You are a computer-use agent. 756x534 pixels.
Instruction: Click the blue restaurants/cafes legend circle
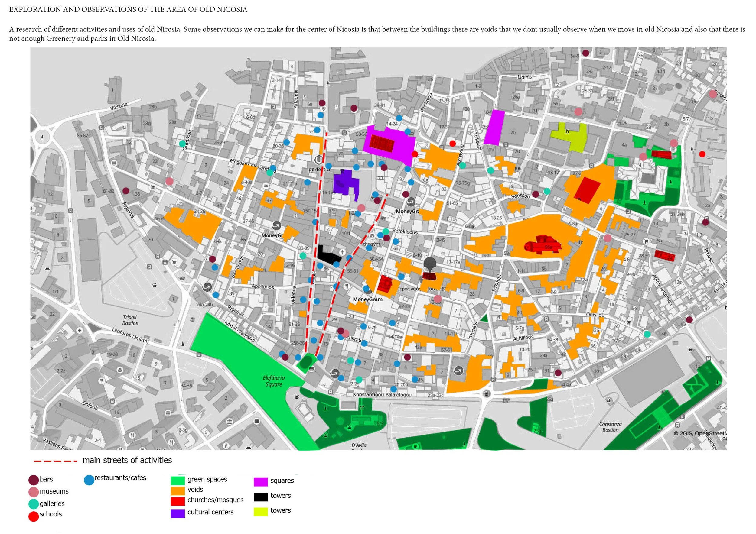coord(89,480)
